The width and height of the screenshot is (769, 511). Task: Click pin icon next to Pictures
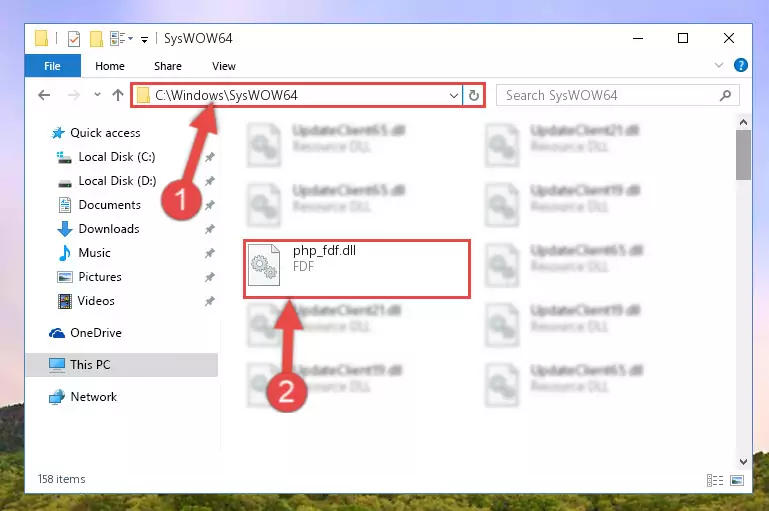coord(209,277)
